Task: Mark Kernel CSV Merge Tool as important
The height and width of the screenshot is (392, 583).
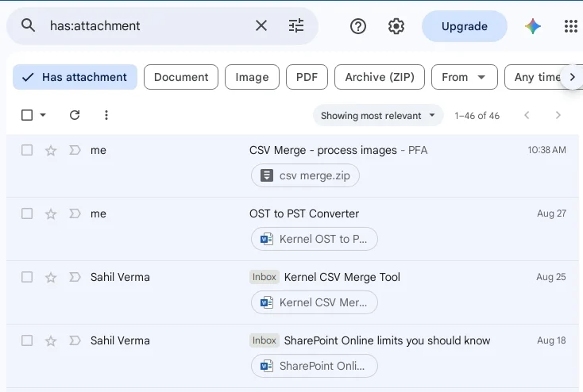Action: (75, 277)
